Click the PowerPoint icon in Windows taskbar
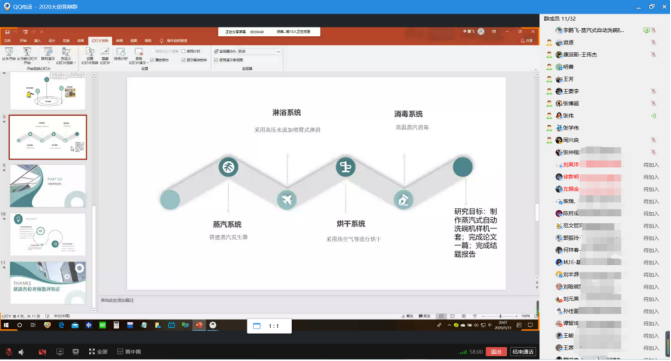Viewport: 671px width, 361px height. (199, 326)
